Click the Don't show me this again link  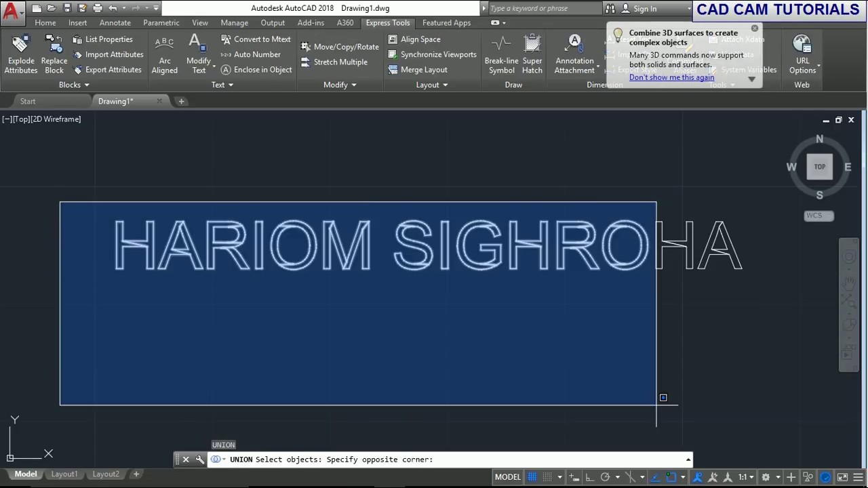[x=671, y=77]
